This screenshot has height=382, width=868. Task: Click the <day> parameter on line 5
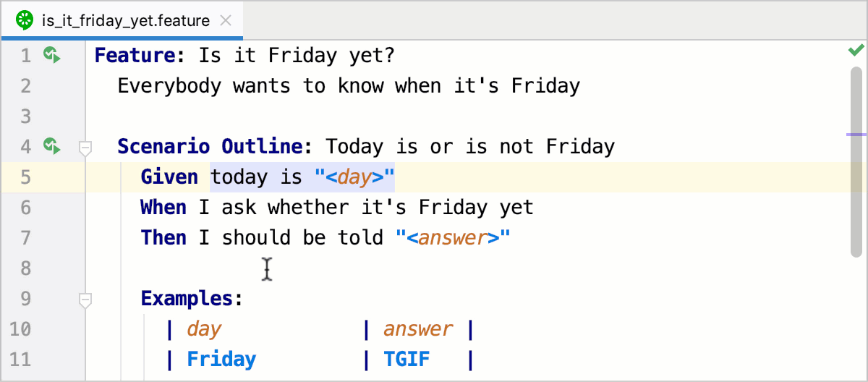tap(354, 177)
